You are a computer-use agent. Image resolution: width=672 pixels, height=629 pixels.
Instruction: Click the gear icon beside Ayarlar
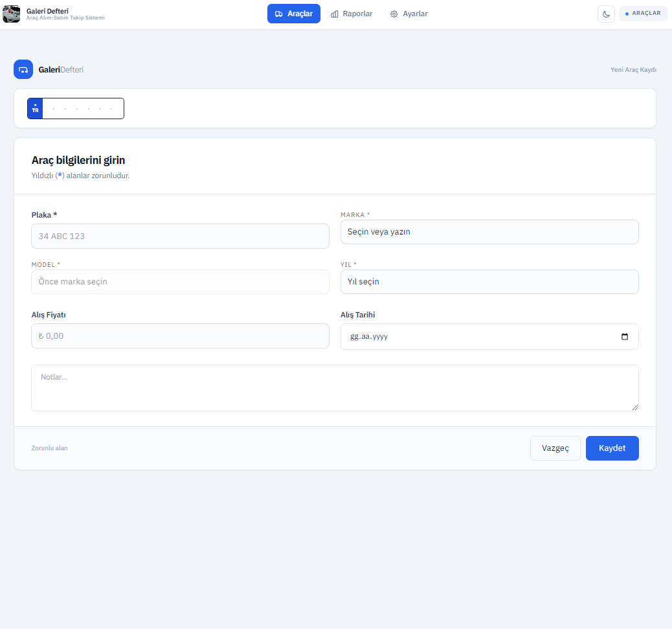point(394,14)
